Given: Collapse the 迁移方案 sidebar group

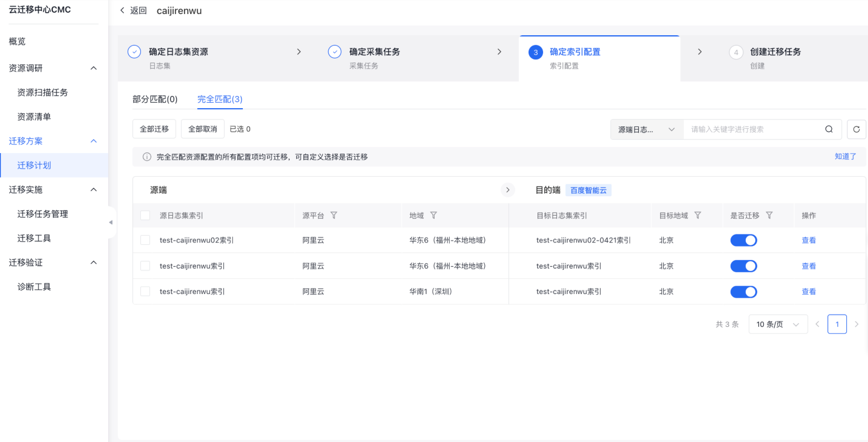Looking at the screenshot, I should [x=94, y=141].
